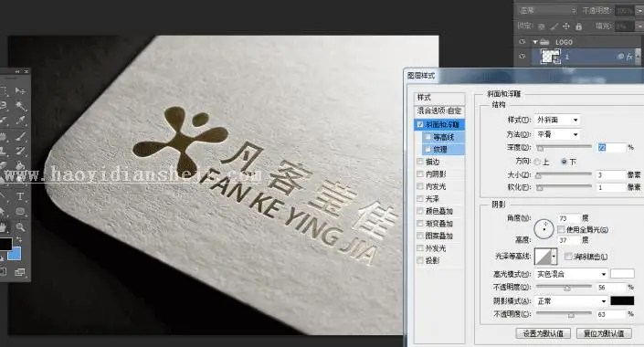
Task: Enable the 等高线 checkbox
Action: pyautogui.click(x=428, y=137)
